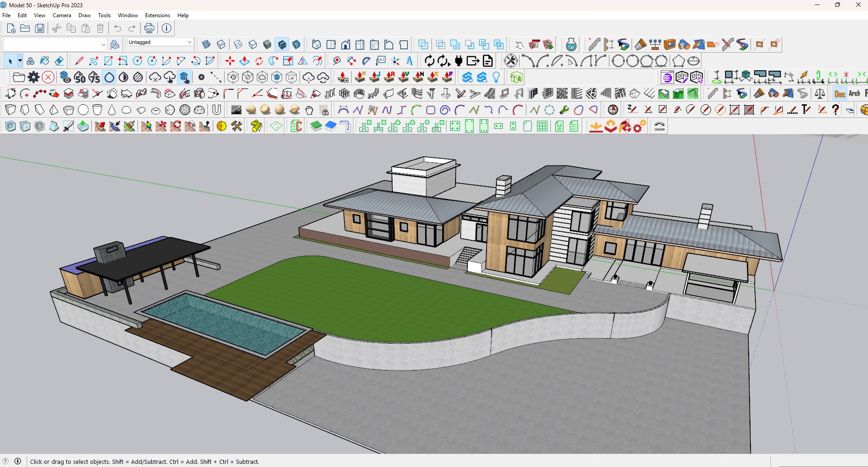
Task: Open the File menu
Action: click(6, 15)
